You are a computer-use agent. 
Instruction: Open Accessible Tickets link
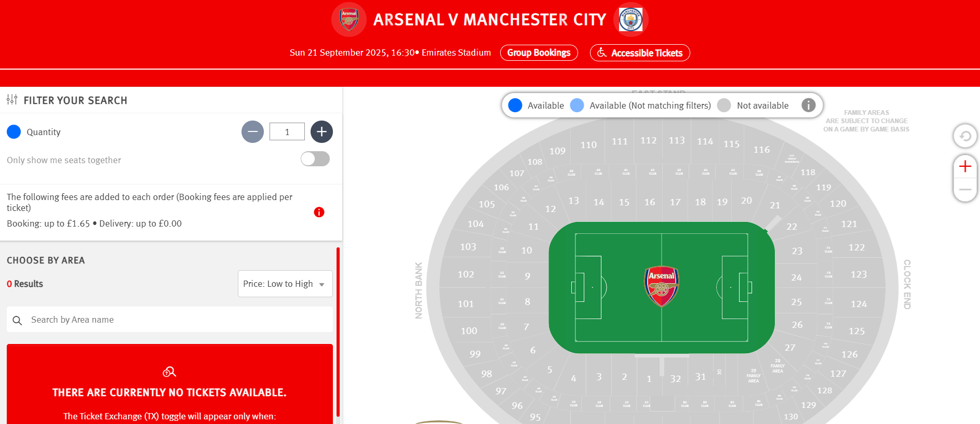coord(639,53)
